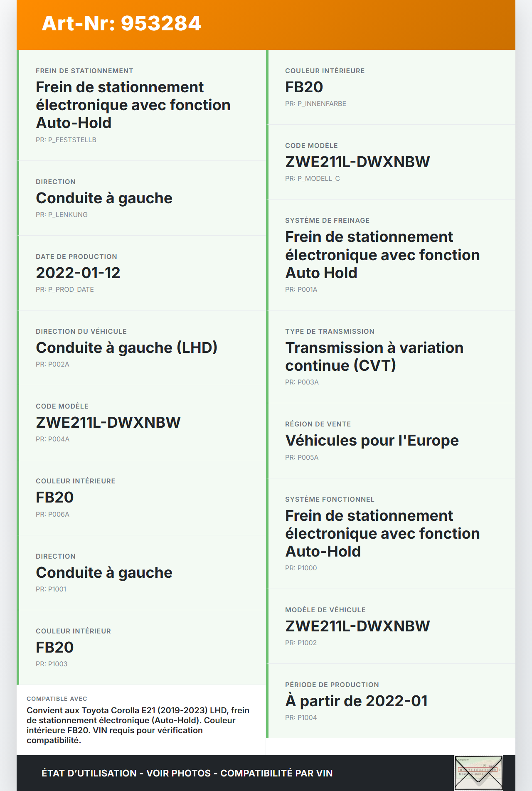Click the À partir de 2022-01 value
Viewport: 532px width, 791px height.
[356, 701]
